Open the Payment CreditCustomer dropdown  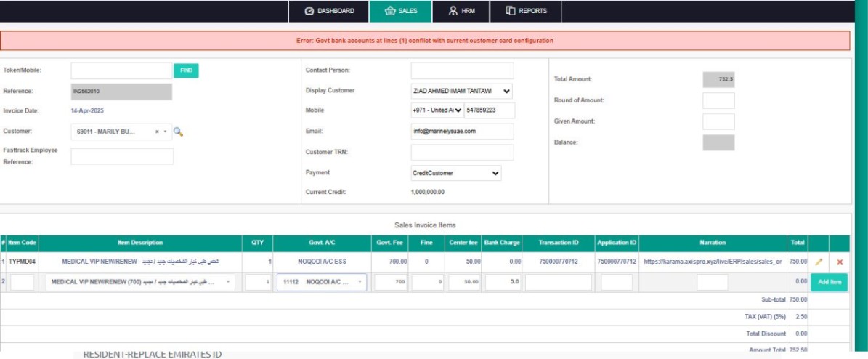(x=452, y=173)
